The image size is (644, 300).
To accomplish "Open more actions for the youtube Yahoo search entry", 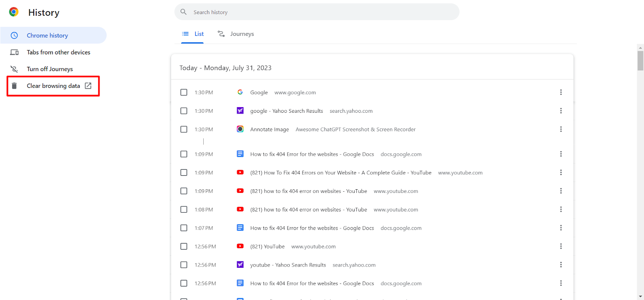I will click(x=561, y=265).
